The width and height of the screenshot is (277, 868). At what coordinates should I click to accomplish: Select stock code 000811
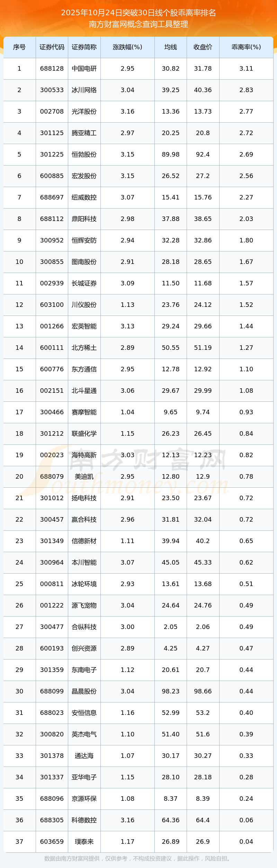pyautogui.click(x=52, y=584)
